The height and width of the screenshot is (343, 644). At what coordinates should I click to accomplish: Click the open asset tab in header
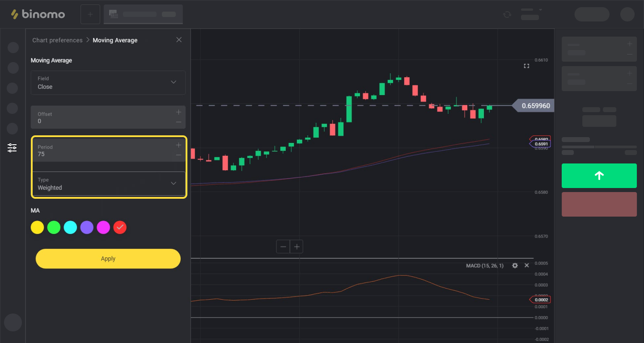pyautogui.click(x=143, y=14)
